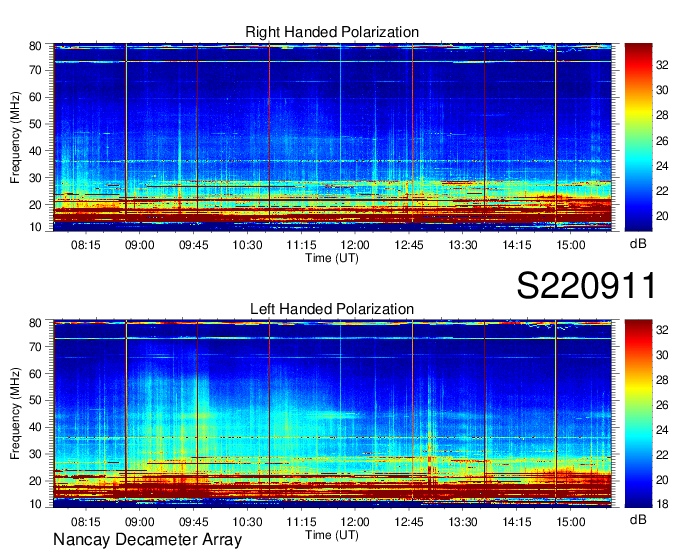
Task: Click the 30 MHz tick of Left Handed plot
Action: pos(35,454)
